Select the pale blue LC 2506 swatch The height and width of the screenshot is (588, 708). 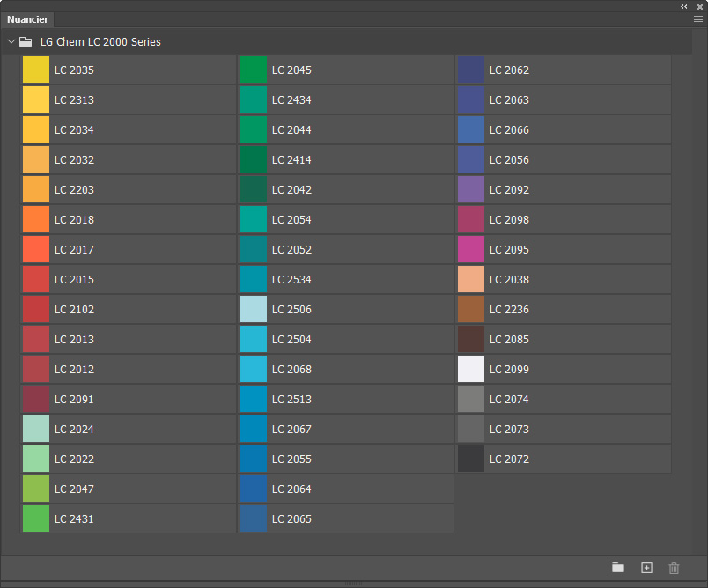254,309
